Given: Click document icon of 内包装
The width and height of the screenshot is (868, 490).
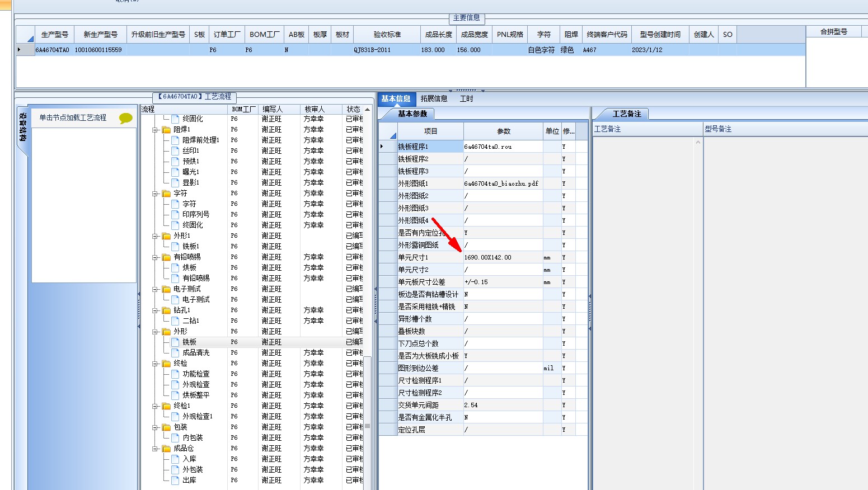Looking at the screenshot, I should coord(176,437).
